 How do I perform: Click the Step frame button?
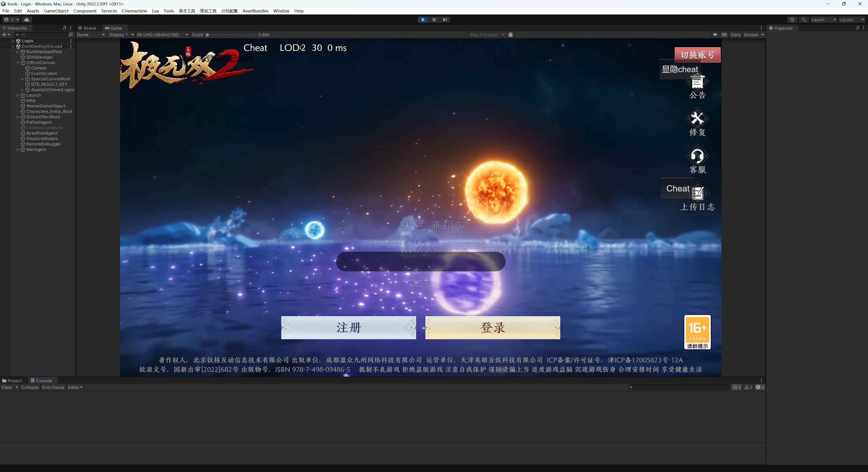(x=445, y=19)
